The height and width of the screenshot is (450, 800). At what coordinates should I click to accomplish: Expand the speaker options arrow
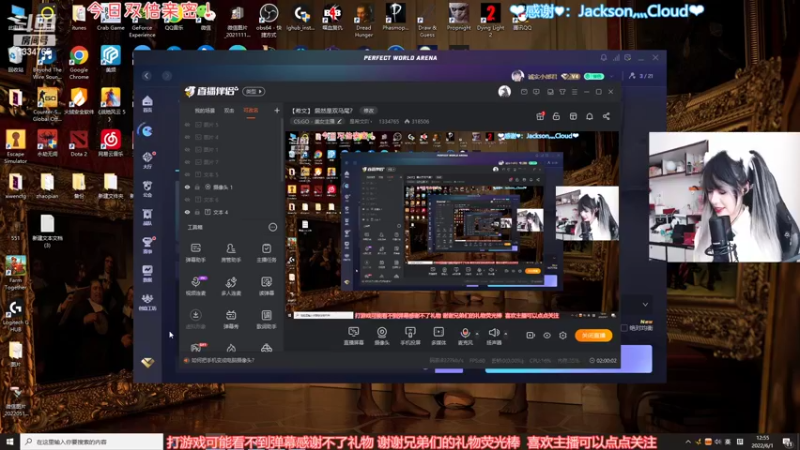pos(506,334)
